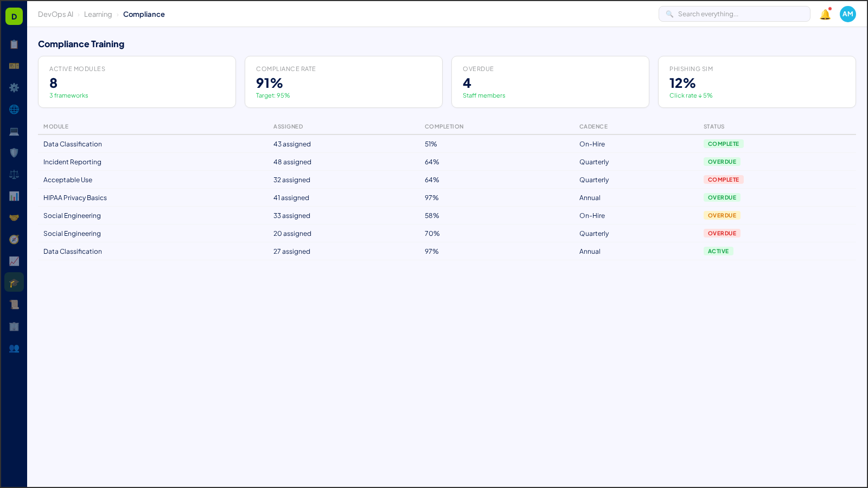Open the scales legal section in sidebar
Image resolution: width=868 pixels, height=488 pixels.
[x=14, y=174]
